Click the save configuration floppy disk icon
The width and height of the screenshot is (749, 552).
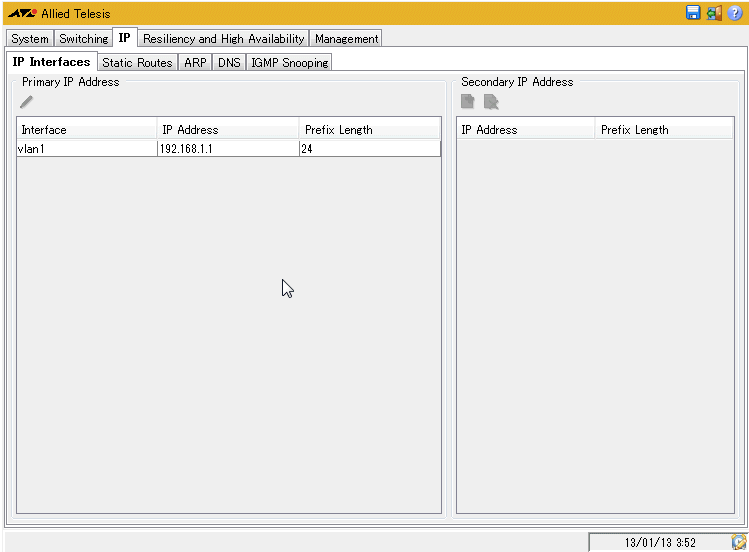(693, 13)
